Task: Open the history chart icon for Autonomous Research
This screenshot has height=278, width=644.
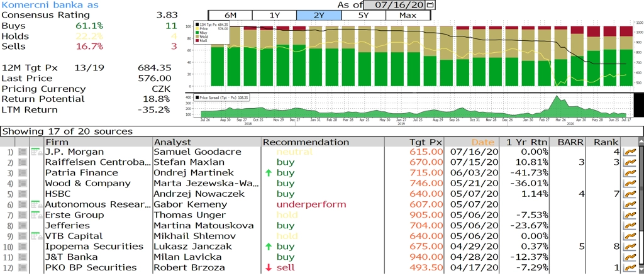Action: coord(628,204)
